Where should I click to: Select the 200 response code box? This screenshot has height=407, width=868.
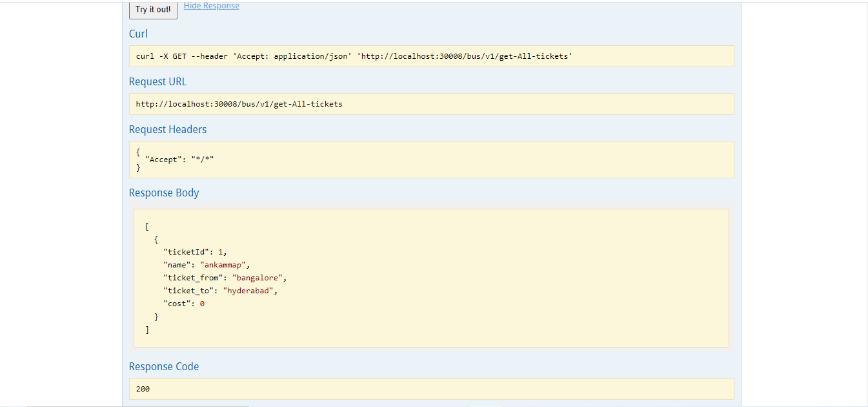430,388
